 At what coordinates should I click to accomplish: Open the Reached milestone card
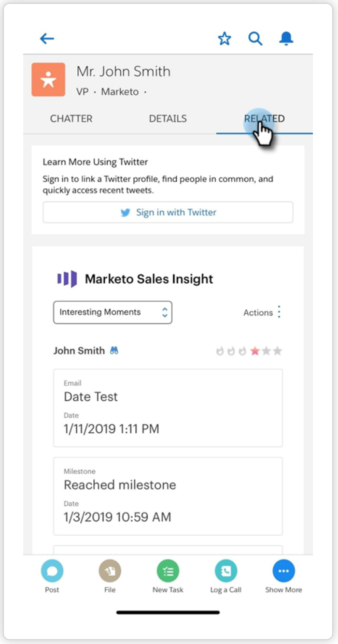168,496
